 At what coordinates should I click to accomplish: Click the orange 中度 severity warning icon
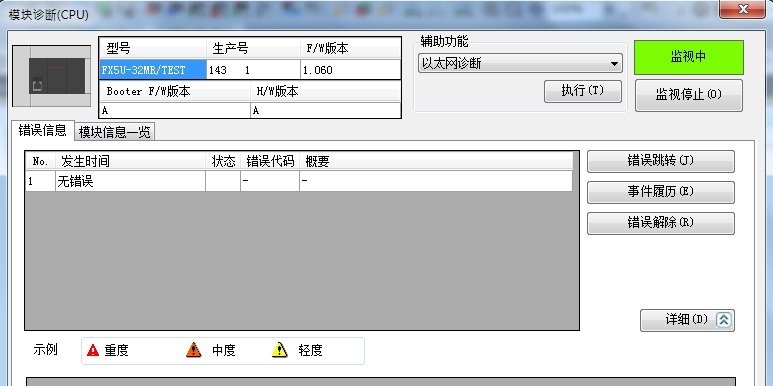coord(194,350)
